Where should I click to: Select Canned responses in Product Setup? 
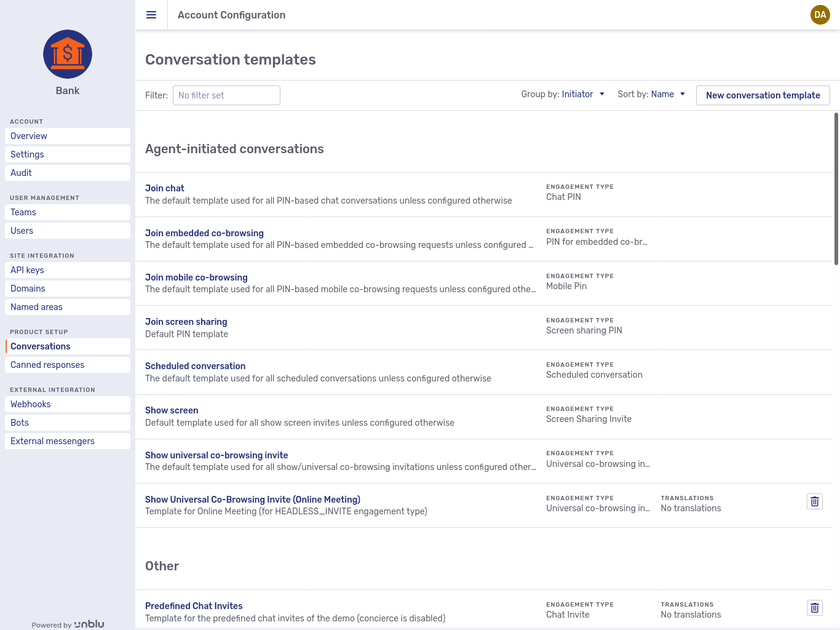(x=47, y=365)
